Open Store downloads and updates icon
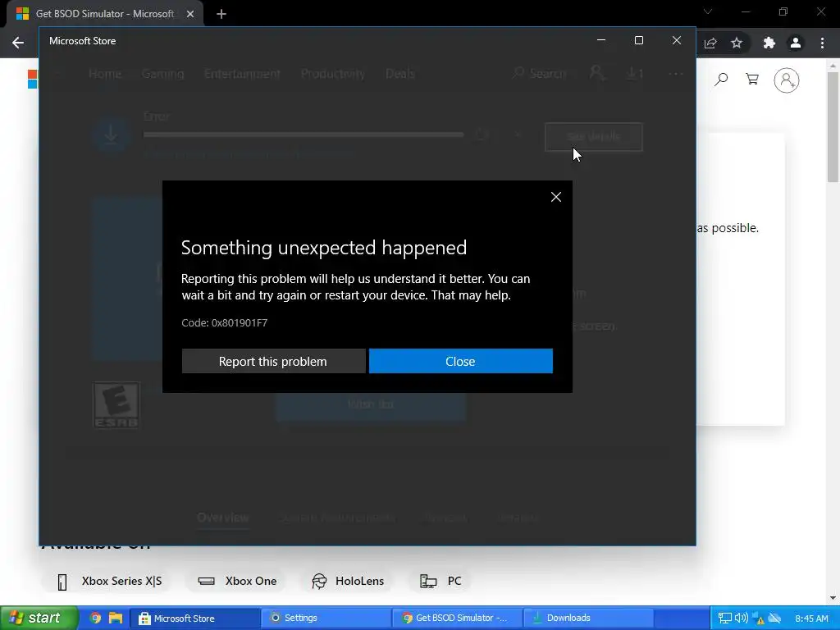840x630 pixels. coord(635,73)
